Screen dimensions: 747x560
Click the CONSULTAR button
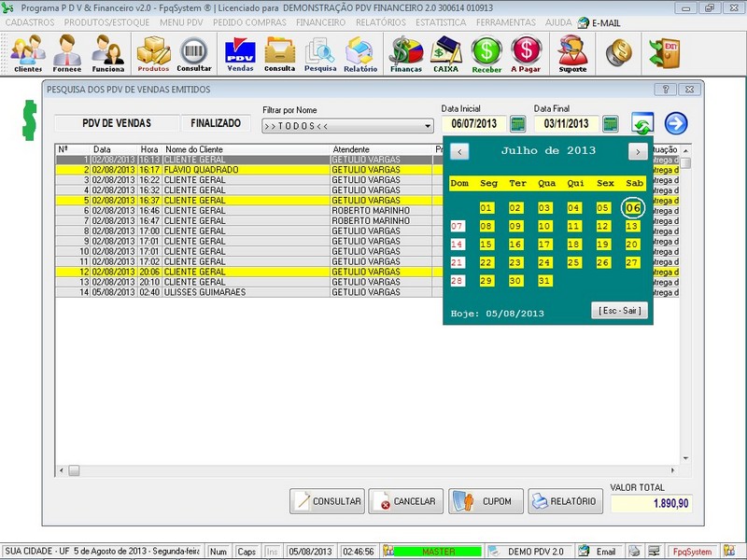coord(328,501)
